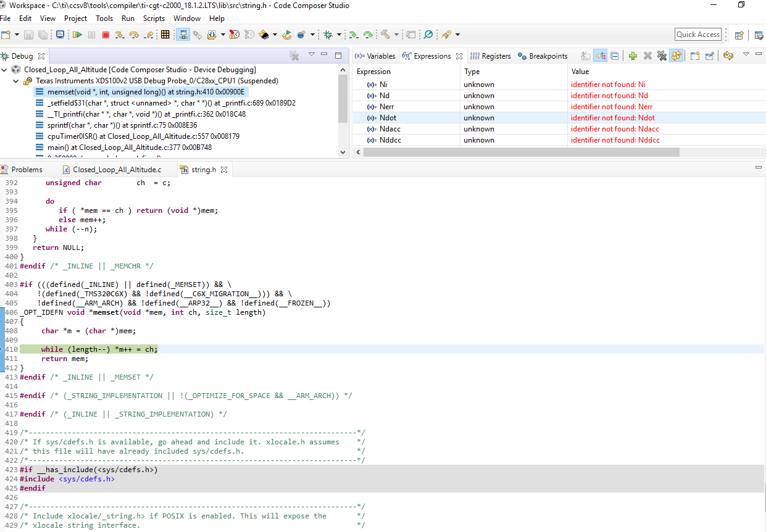Click the Quick Access search box

[x=697, y=35]
